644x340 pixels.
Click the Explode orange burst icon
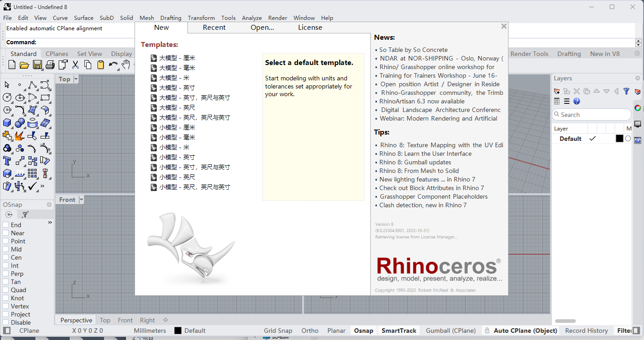point(20,135)
